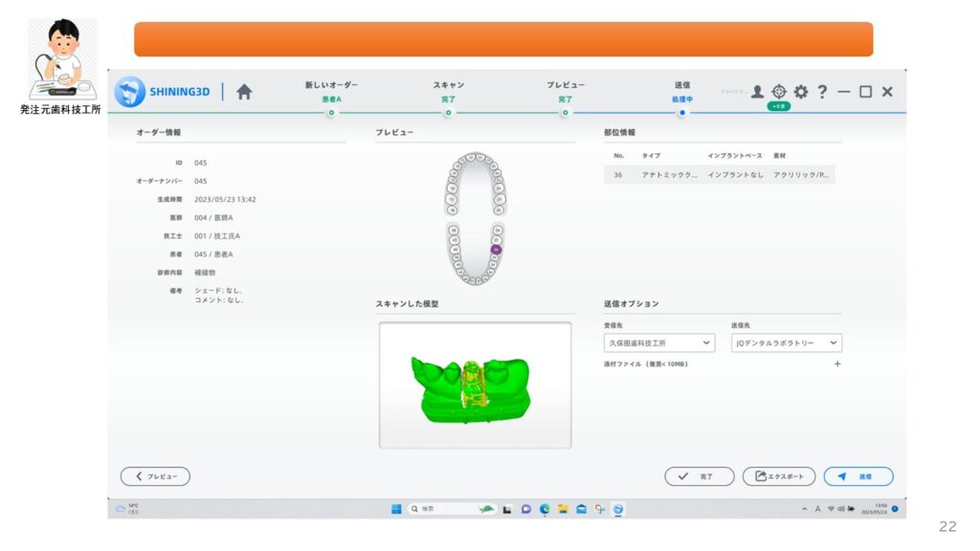980x551 pixels.
Task: Add attachment file with the plus icon
Action: 837,364
